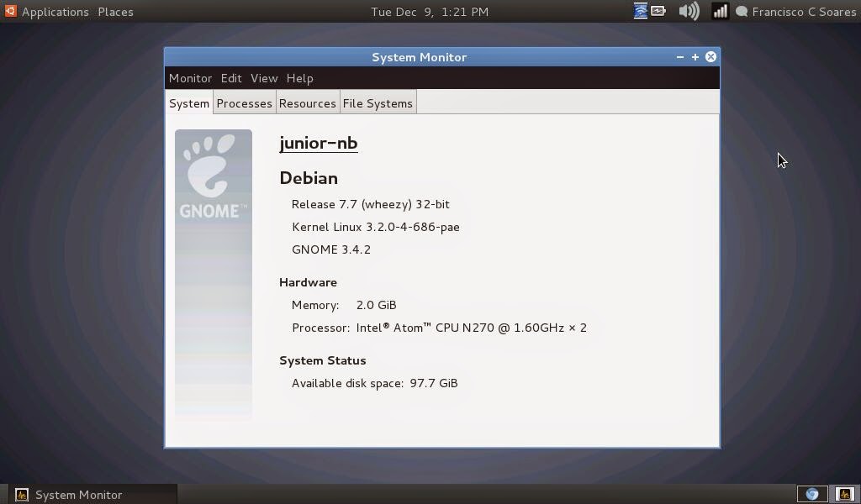Click the GNOME 3.4.2 version text

coord(331,249)
